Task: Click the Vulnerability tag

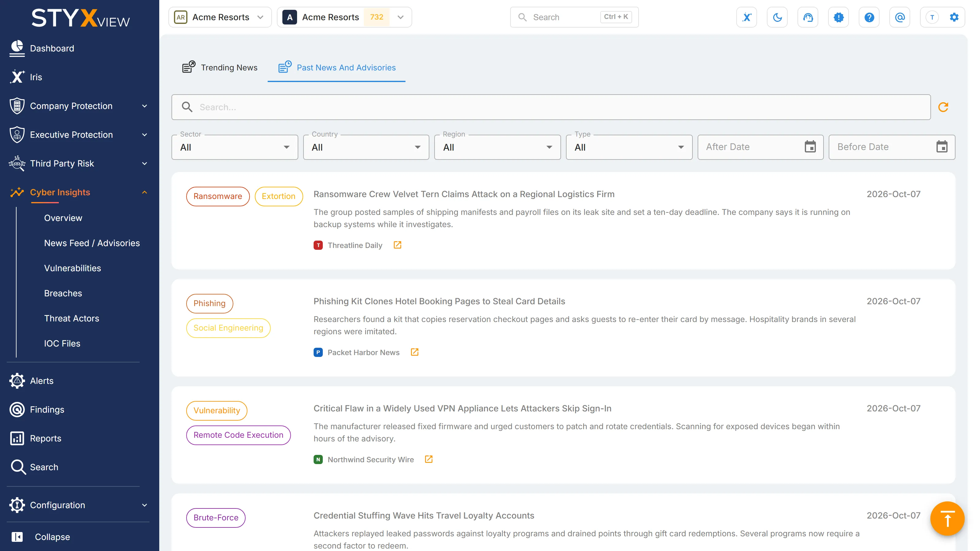Action: [217, 411]
